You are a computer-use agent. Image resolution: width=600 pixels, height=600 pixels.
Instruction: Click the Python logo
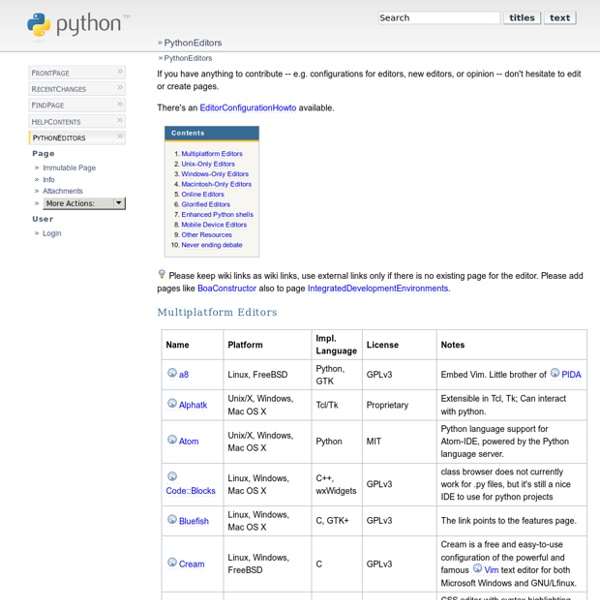tap(78, 24)
